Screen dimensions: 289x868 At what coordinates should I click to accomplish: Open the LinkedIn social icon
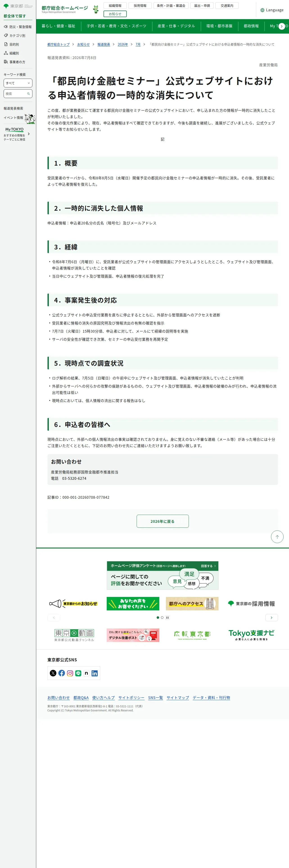[95, 673]
